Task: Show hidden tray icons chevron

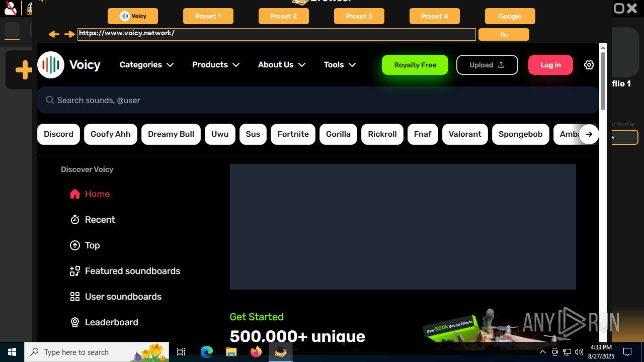Action: (x=543, y=352)
